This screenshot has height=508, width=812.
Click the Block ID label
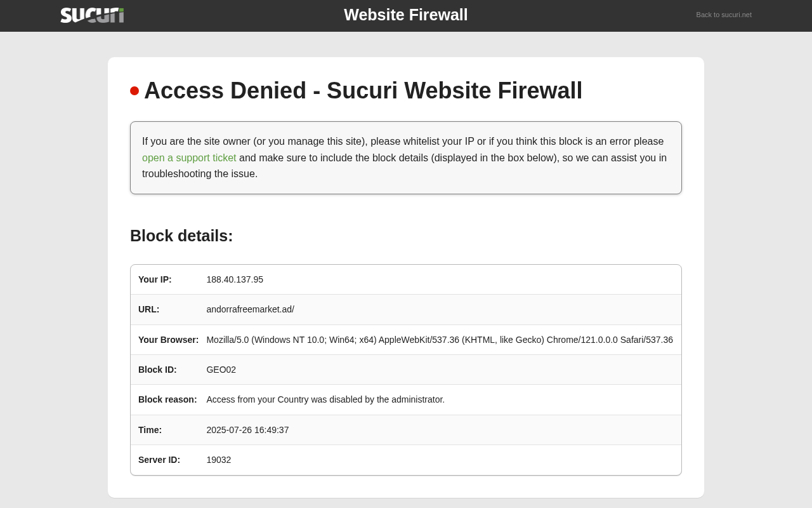tap(157, 370)
